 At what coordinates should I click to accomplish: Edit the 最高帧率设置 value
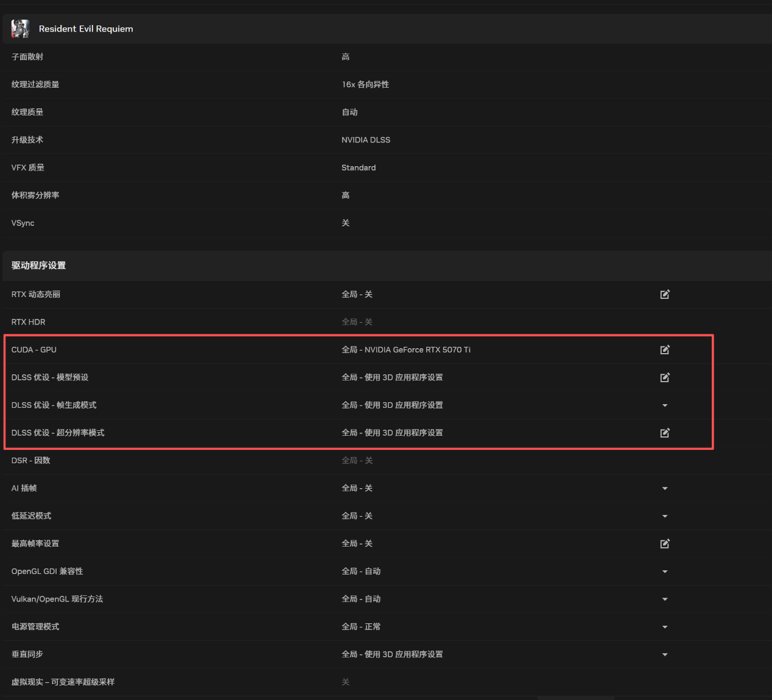[x=665, y=544]
